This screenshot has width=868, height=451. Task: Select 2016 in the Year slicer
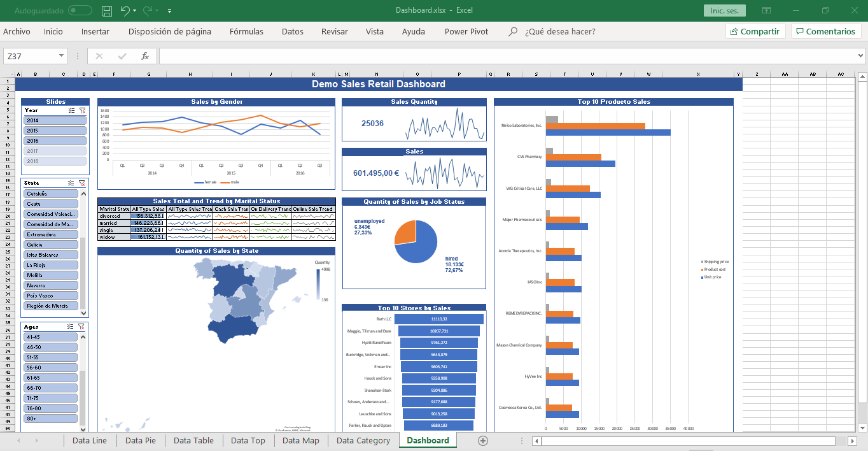coord(55,141)
